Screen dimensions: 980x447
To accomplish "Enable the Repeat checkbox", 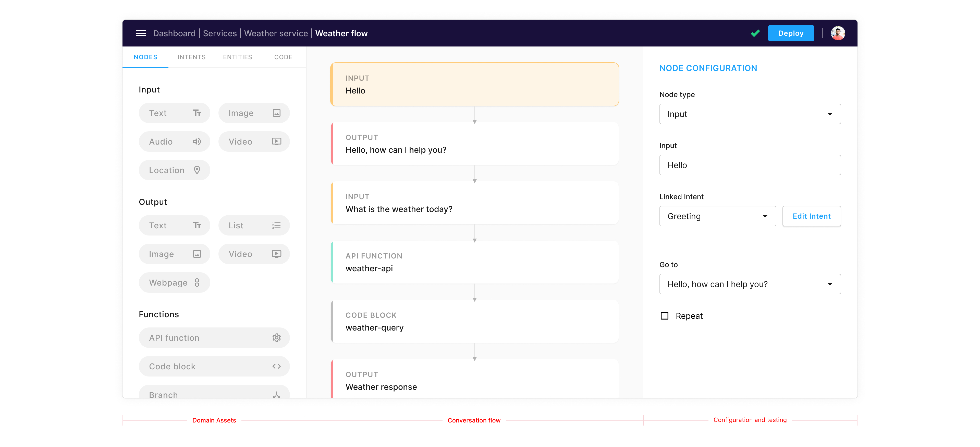I will (x=664, y=316).
